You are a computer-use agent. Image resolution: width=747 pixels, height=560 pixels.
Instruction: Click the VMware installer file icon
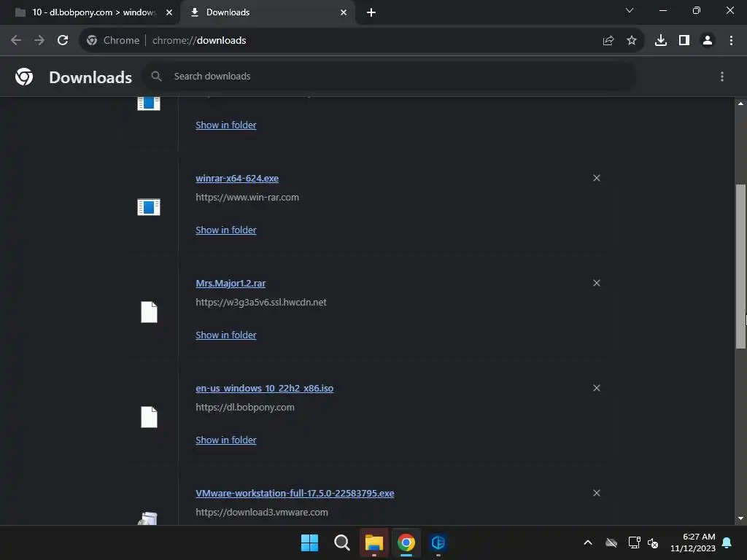click(x=149, y=518)
